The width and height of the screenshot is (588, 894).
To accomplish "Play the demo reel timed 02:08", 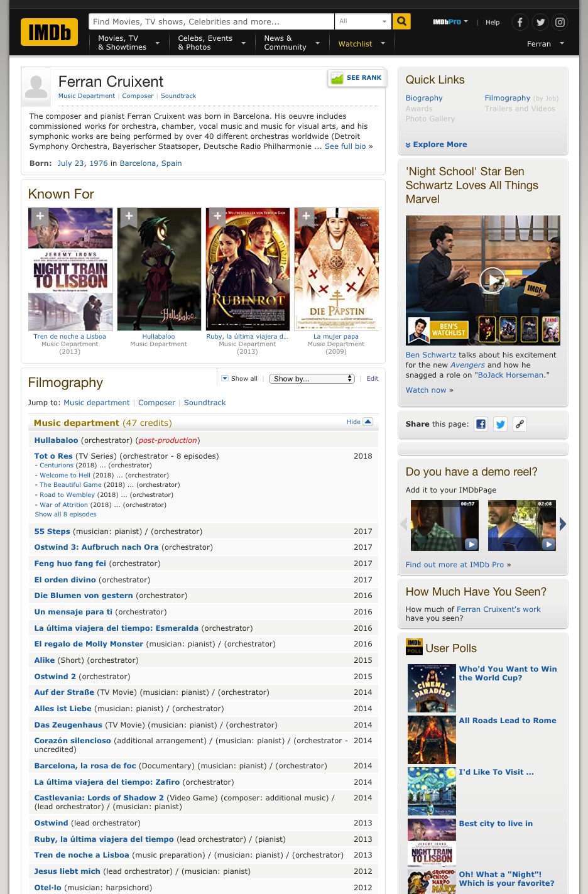I will click(x=522, y=526).
